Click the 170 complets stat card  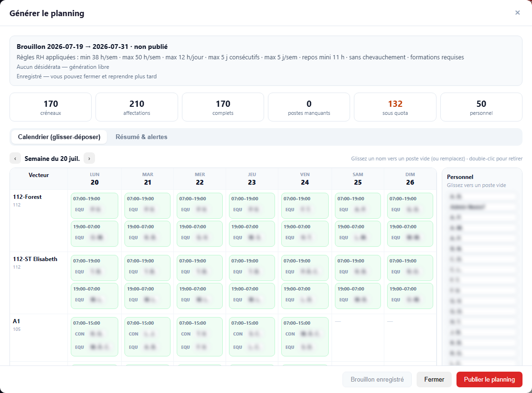(223, 107)
